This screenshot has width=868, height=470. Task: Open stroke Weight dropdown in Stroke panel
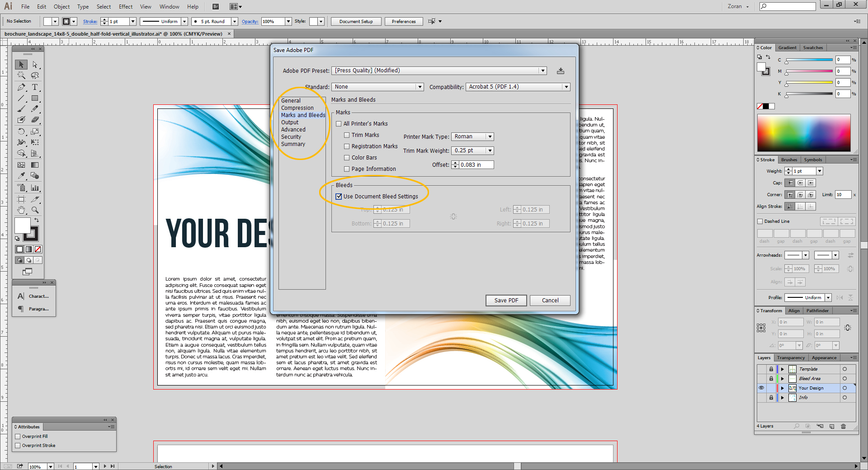[x=820, y=171]
